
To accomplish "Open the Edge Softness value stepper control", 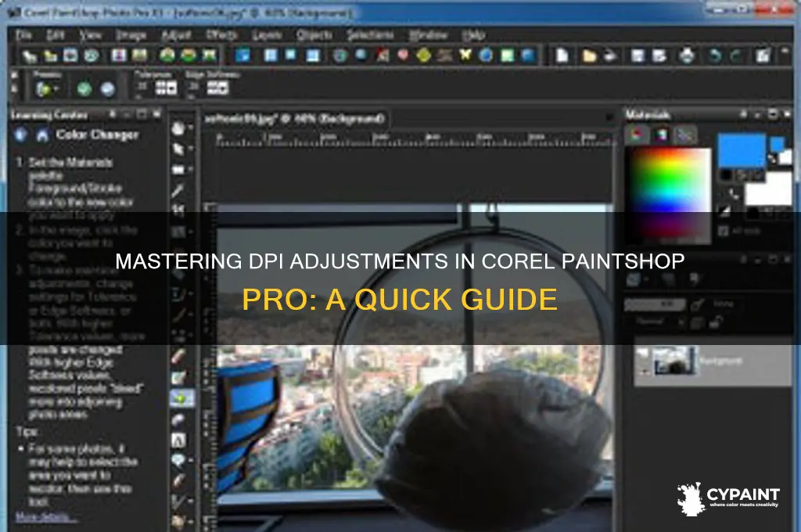I will 217,88.
